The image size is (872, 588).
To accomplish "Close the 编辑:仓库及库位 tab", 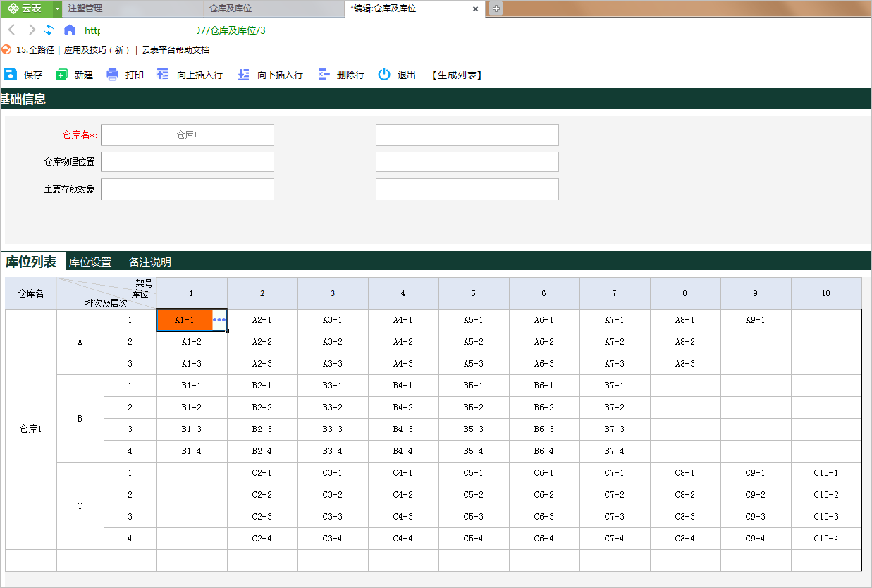I will [475, 8].
